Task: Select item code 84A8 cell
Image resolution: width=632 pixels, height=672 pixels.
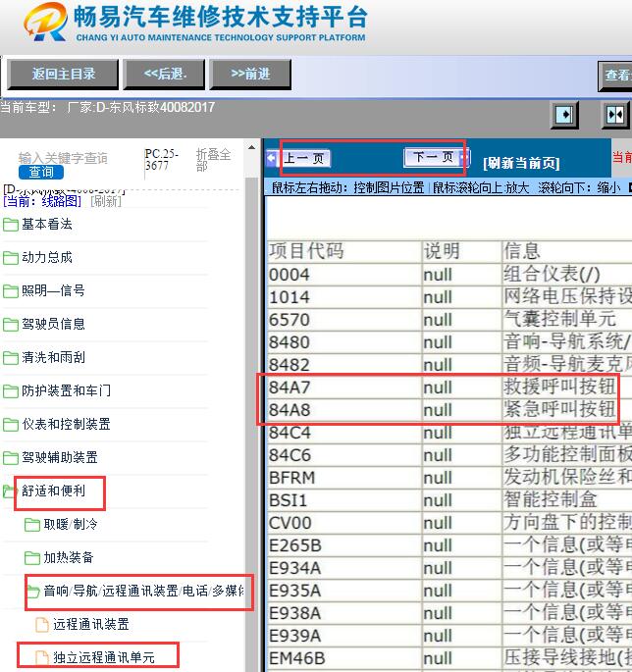Action: [x=344, y=410]
